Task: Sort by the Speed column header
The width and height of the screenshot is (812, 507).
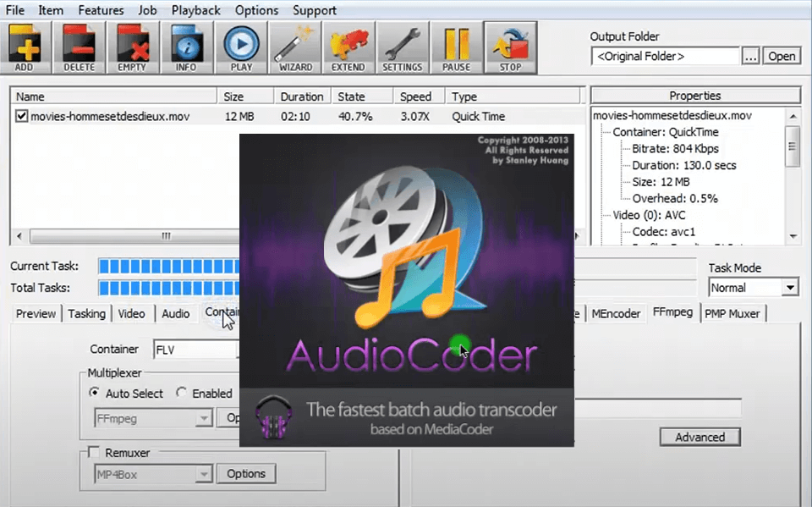Action: pos(419,96)
